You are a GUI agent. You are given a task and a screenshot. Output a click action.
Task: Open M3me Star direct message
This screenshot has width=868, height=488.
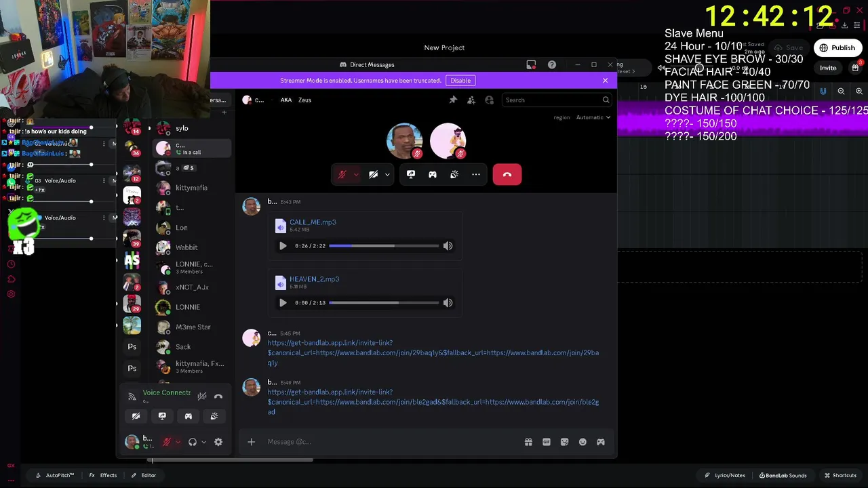coord(191,327)
